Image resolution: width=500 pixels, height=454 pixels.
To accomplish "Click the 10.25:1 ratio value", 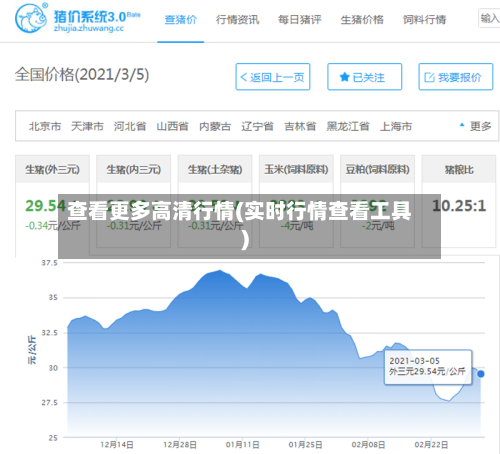I will (x=459, y=206).
